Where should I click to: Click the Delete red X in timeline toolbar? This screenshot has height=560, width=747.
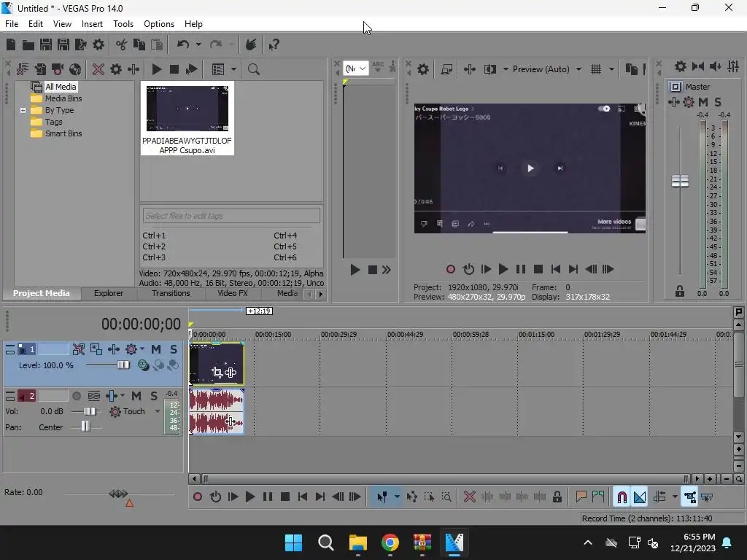pyautogui.click(x=470, y=497)
